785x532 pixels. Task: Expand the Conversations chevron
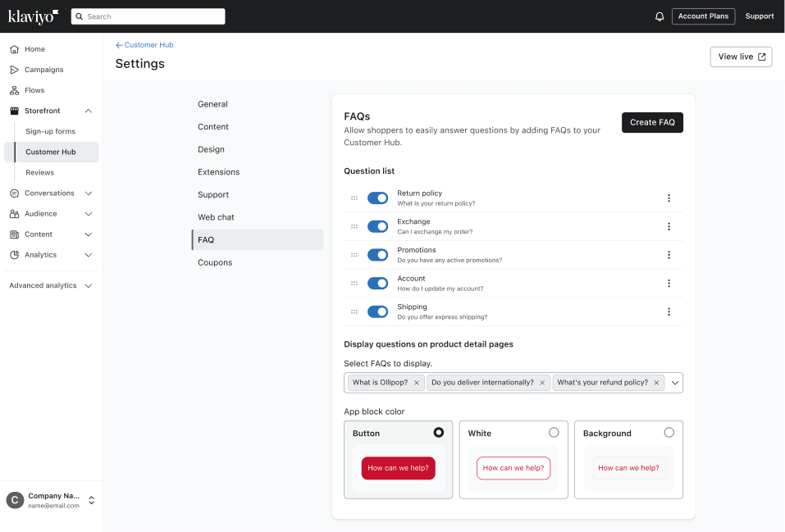tap(89, 193)
